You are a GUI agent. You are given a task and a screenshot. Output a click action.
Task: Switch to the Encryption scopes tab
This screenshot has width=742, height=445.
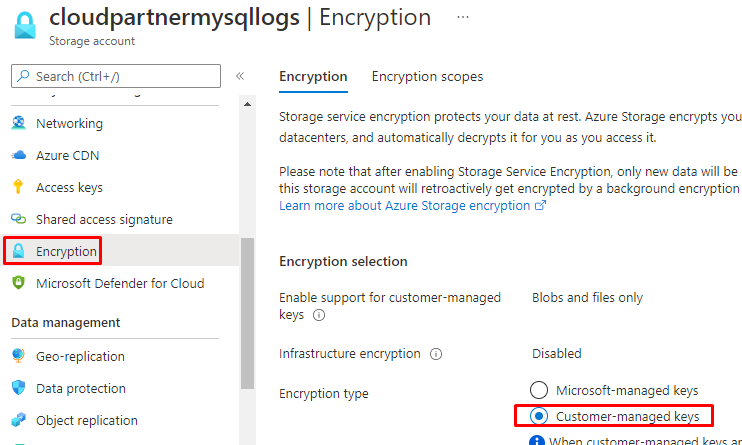[x=427, y=76]
